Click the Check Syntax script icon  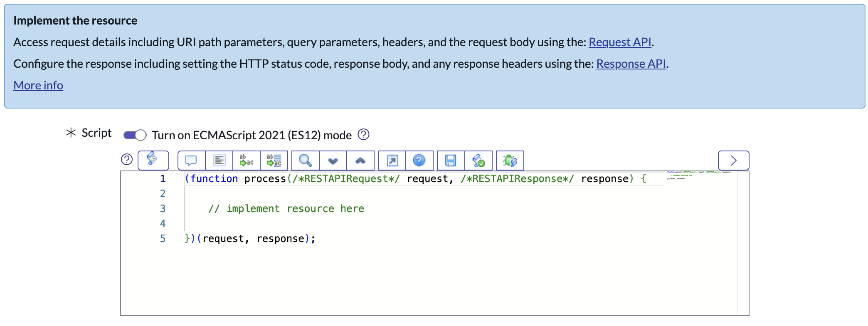point(478,161)
